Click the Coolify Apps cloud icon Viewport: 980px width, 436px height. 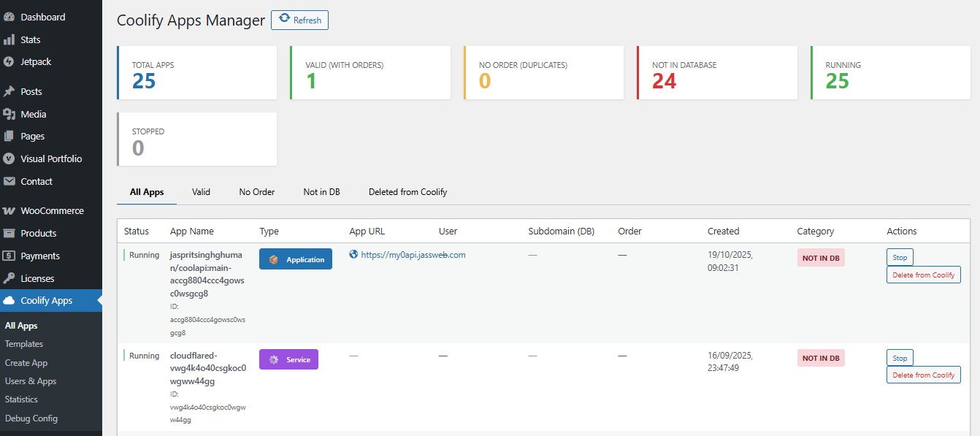point(9,300)
